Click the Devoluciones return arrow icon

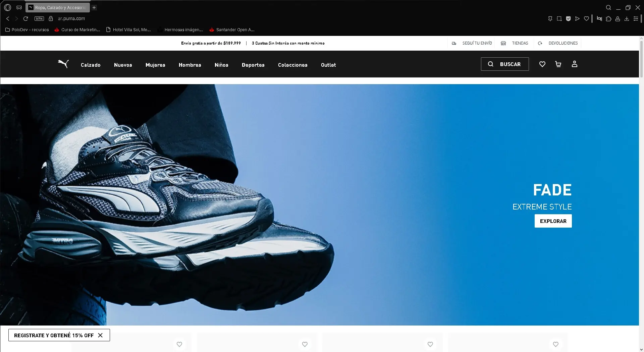(540, 43)
